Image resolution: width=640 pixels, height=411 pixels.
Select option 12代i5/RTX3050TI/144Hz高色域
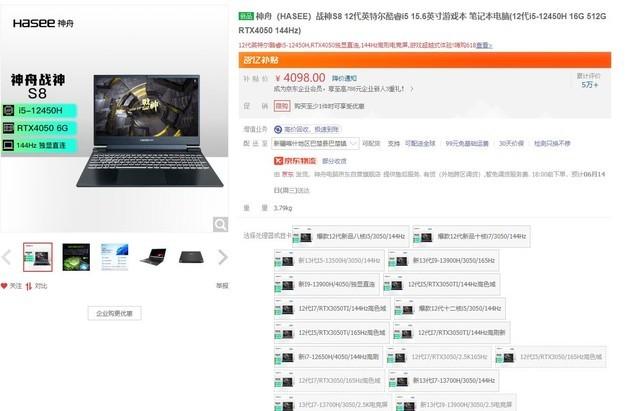(442, 284)
